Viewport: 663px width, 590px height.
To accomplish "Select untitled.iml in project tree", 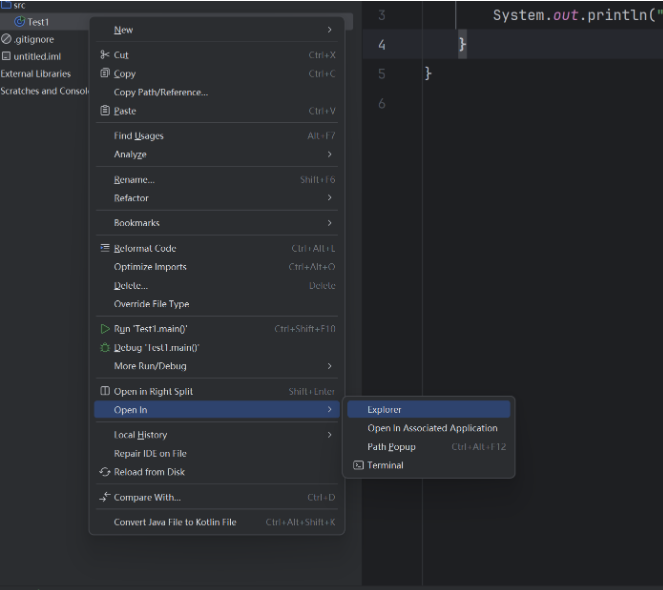I will [37, 57].
